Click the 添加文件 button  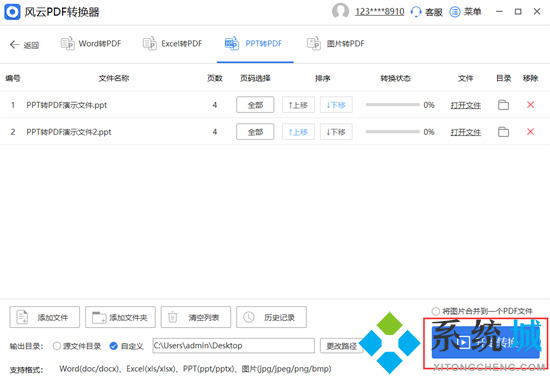pyautogui.click(x=45, y=317)
